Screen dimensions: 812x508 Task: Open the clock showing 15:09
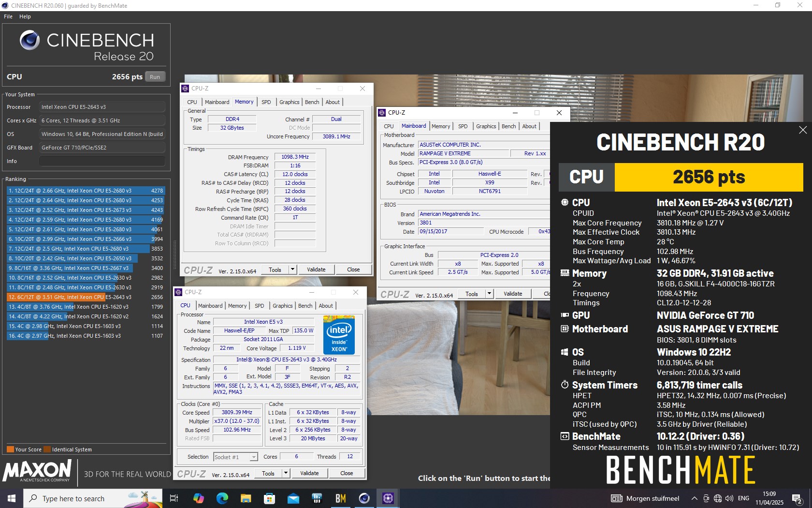(x=769, y=498)
